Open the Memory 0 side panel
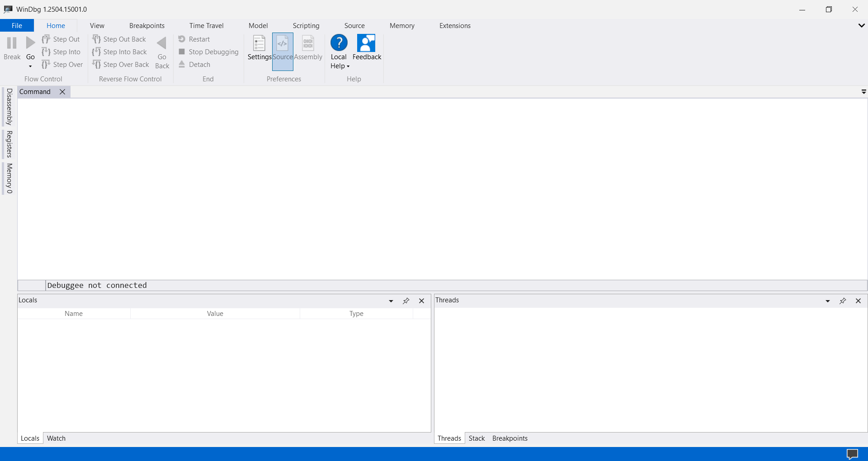The width and height of the screenshot is (868, 461). coord(9,179)
